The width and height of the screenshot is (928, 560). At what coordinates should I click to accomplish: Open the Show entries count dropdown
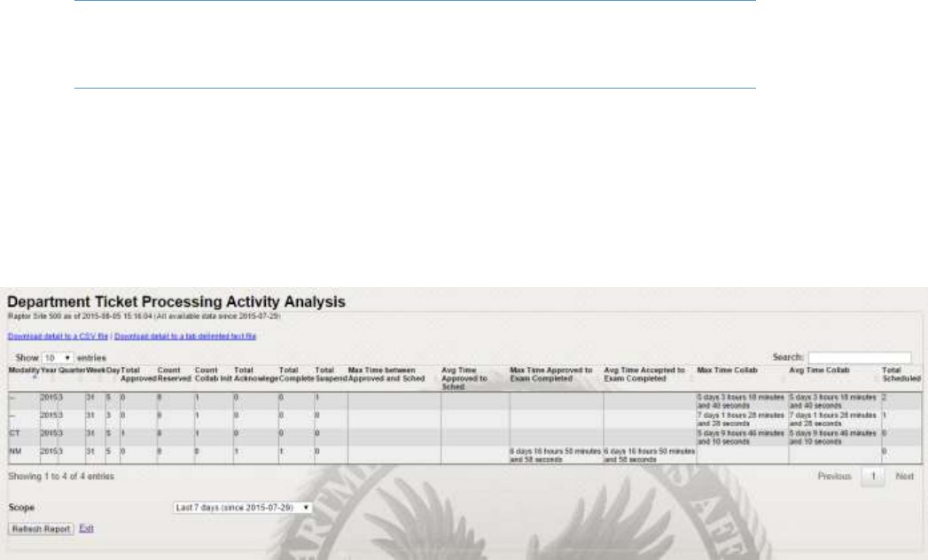tap(58, 358)
